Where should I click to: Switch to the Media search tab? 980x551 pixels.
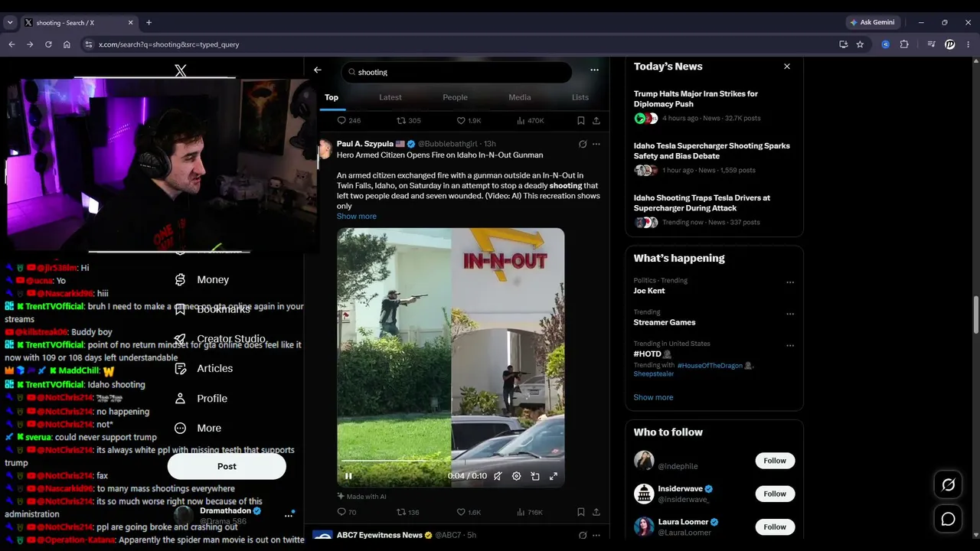tap(520, 97)
